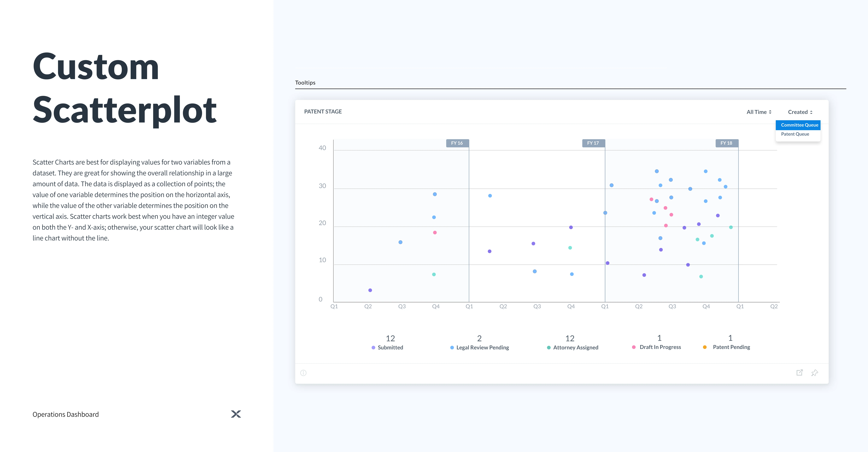The image size is (868, 452).
Task: Select the Committee Queue menu option
Action: (x=799, y=125)
